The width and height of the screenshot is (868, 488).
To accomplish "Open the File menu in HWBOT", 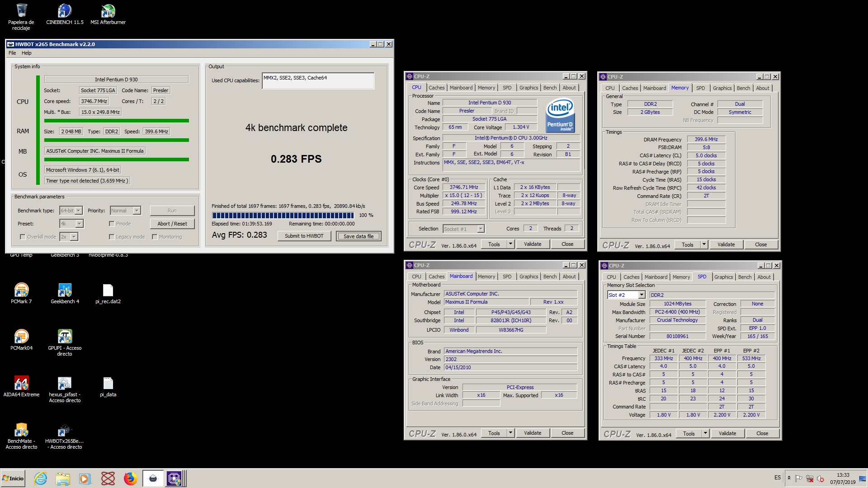I will (12, 53).
